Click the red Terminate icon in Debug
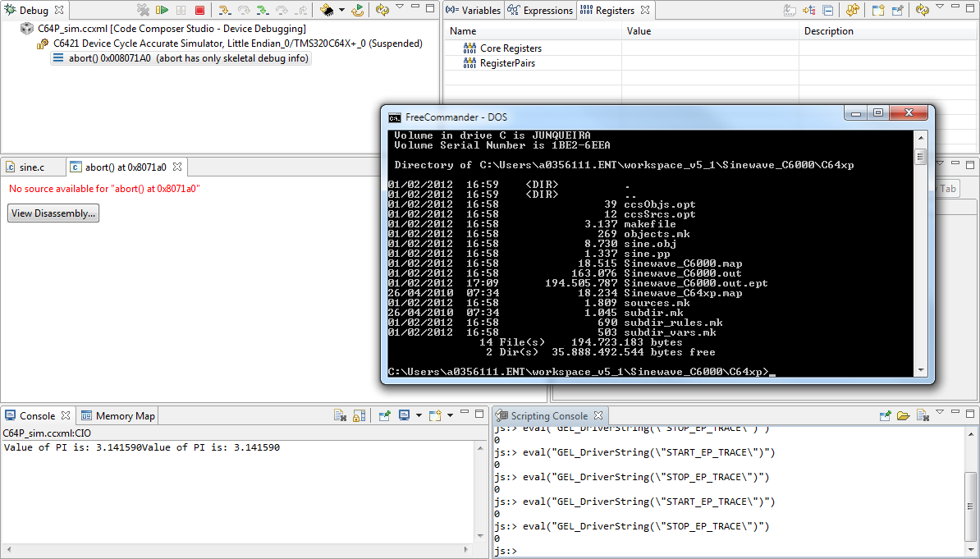 200,10
